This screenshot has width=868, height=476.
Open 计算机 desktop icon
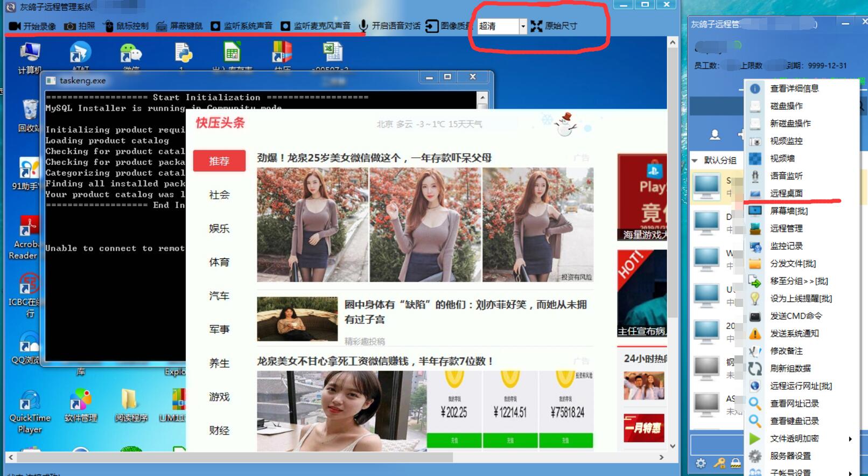point(30,58)
